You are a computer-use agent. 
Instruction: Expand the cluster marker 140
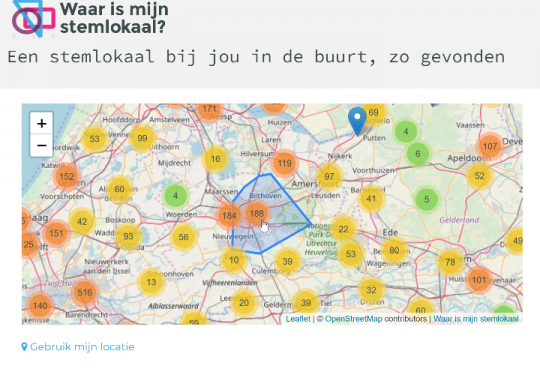[40, 306]
